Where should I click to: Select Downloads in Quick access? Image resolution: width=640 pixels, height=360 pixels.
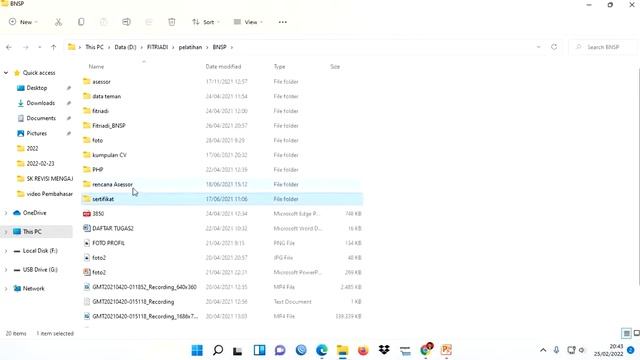40,103
